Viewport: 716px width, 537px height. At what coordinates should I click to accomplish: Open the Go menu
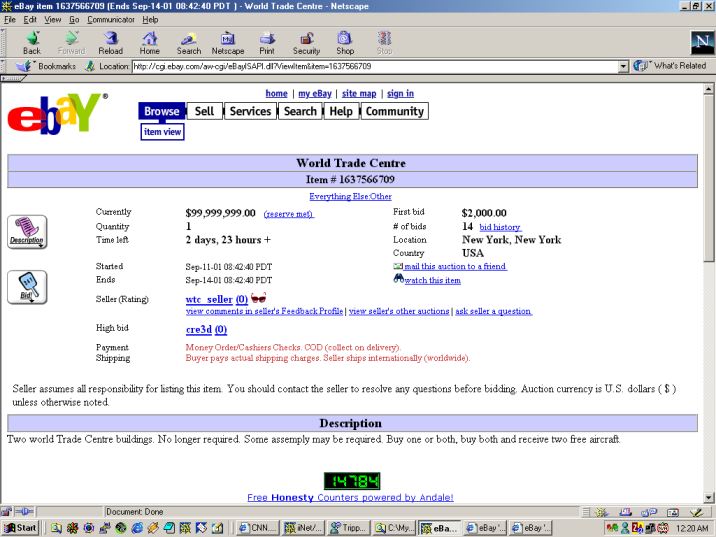(74, 20)
